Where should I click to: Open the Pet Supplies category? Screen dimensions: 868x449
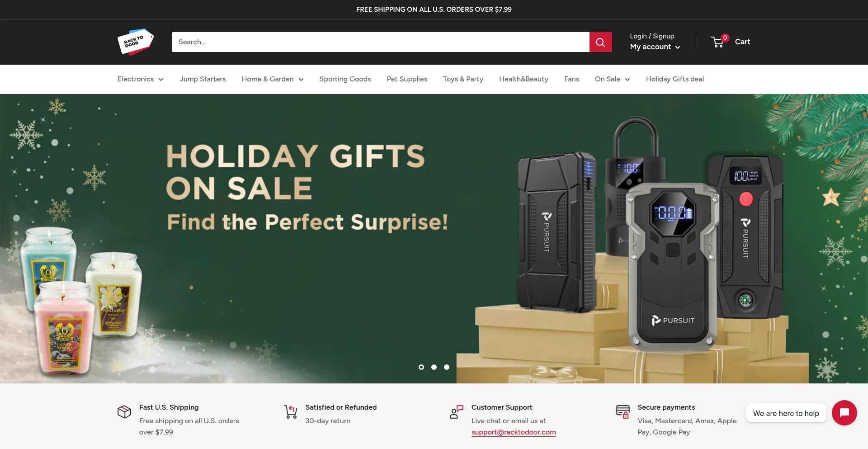(x=407, y=79)
